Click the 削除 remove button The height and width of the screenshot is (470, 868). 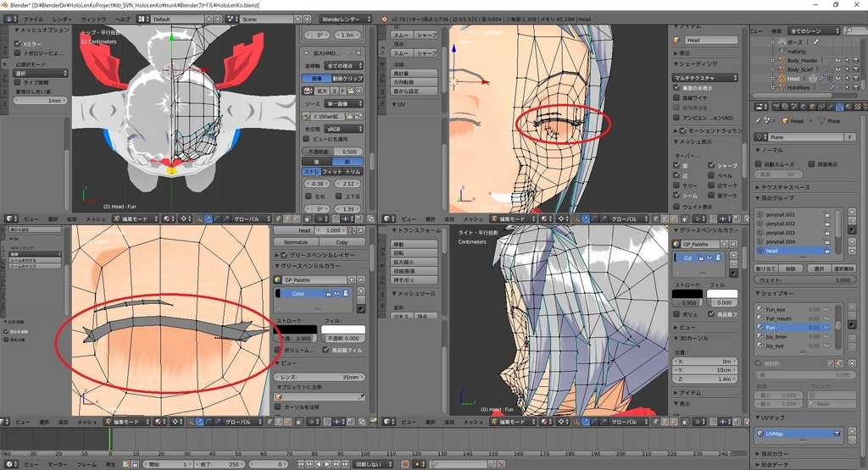point(791,268)
